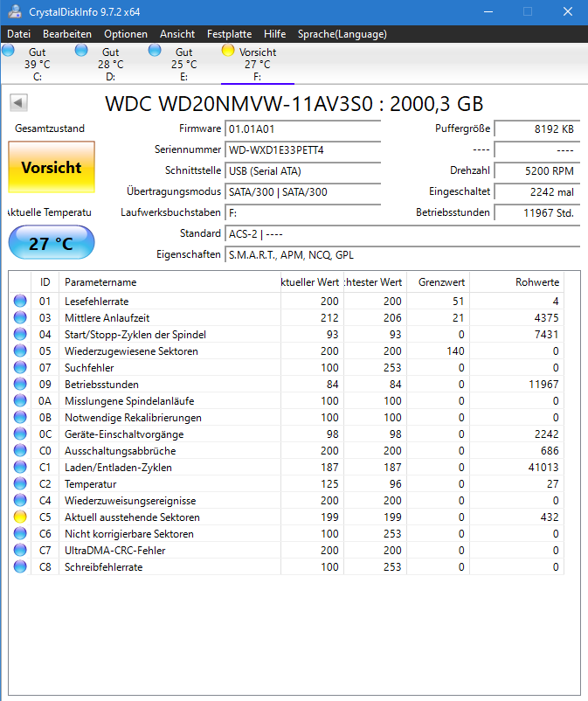Click the previous disk arrow button

pos(18,103)
